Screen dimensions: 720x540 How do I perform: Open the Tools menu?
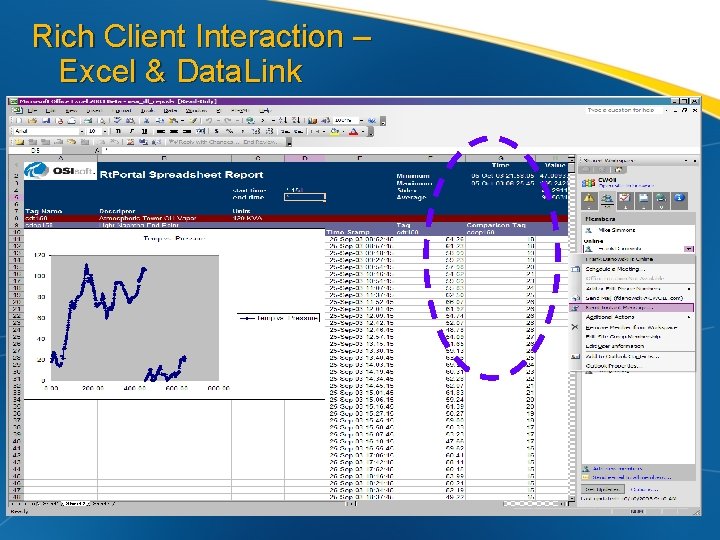[147, 111]
